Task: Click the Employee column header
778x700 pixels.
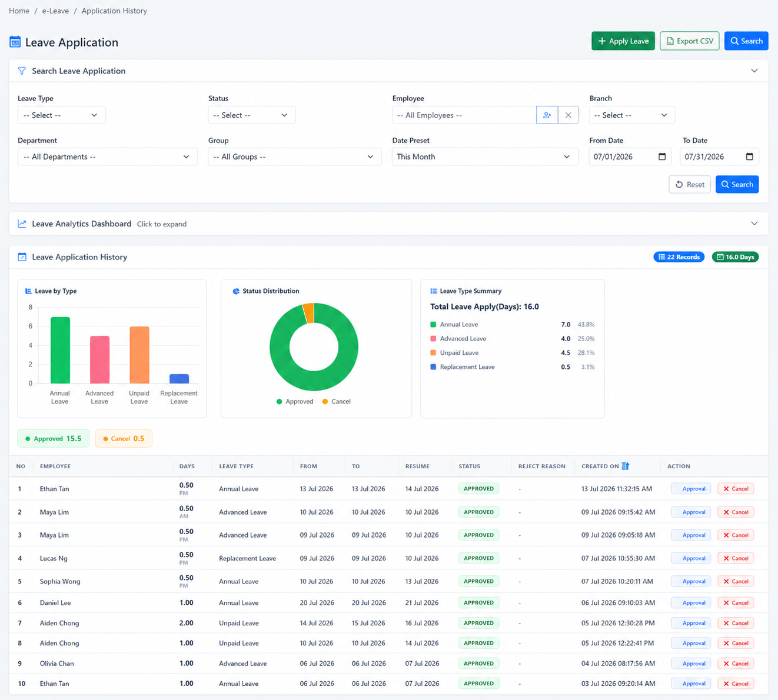Action: coord(55,466)
